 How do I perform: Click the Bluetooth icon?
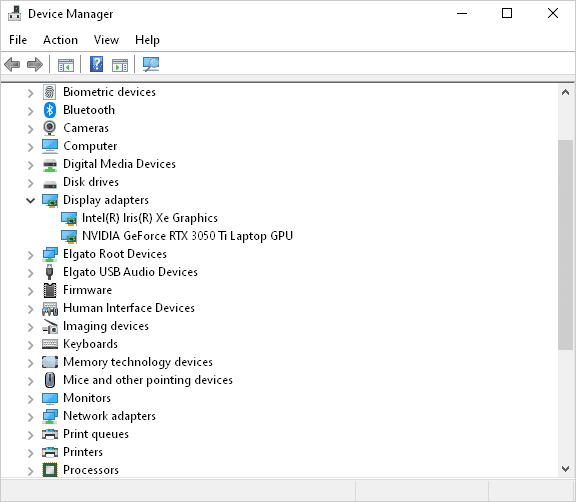click(x=50, y=110)
